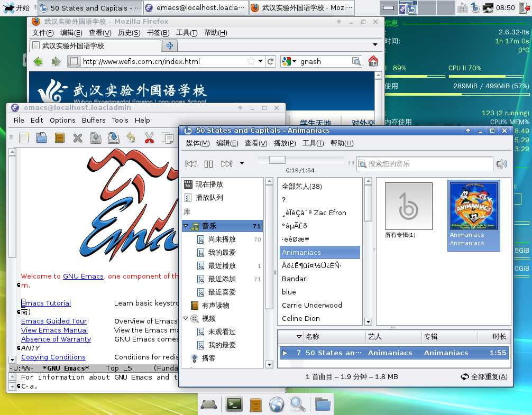532x415 pixels.
Task: Select the 尚未播放 smart playlist
Action: pyautogui.click(x=222, y=239)
